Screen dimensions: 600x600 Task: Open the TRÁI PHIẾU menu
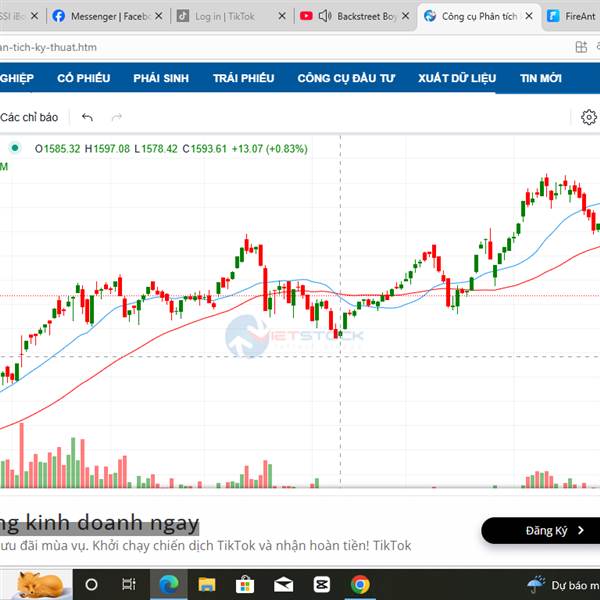(x=243, y=78)
